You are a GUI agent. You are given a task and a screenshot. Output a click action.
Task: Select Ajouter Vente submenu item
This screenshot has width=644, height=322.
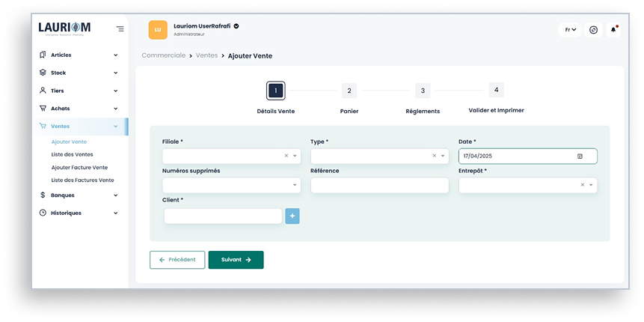pyautogui.click(x=69, y=142)
